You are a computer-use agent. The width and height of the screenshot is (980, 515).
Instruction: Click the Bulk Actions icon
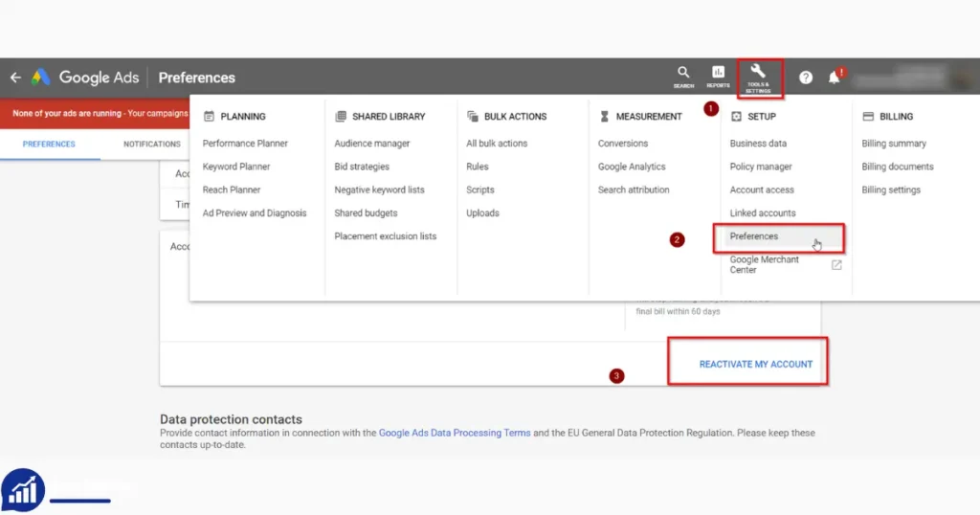tap(473, 116)
